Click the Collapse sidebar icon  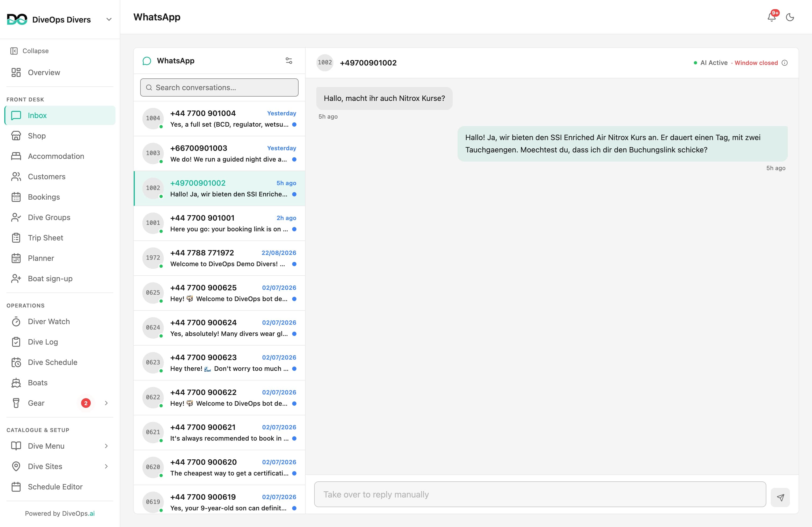[x=14, y=51]
